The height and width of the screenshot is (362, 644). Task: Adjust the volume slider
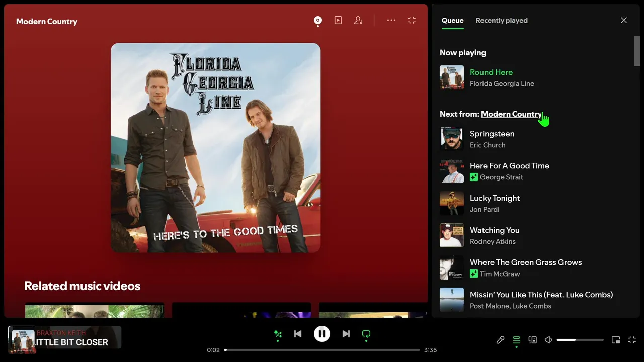580,340
